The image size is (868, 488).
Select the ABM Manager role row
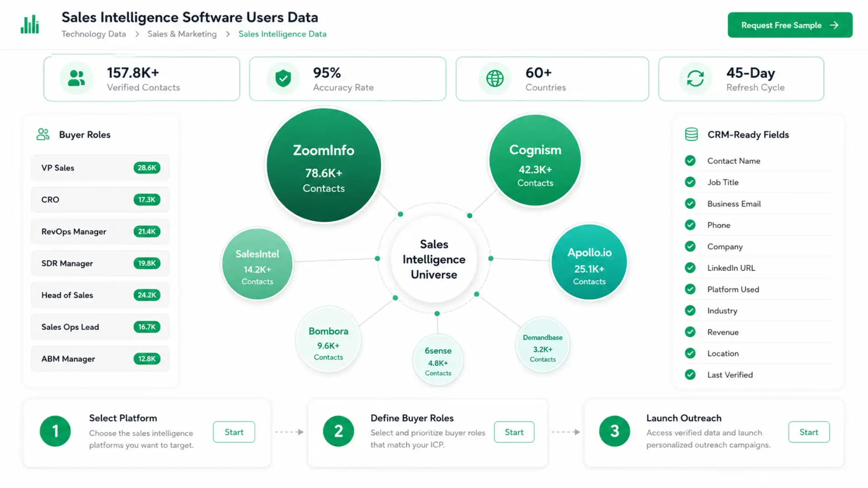(x=100, y=359)
